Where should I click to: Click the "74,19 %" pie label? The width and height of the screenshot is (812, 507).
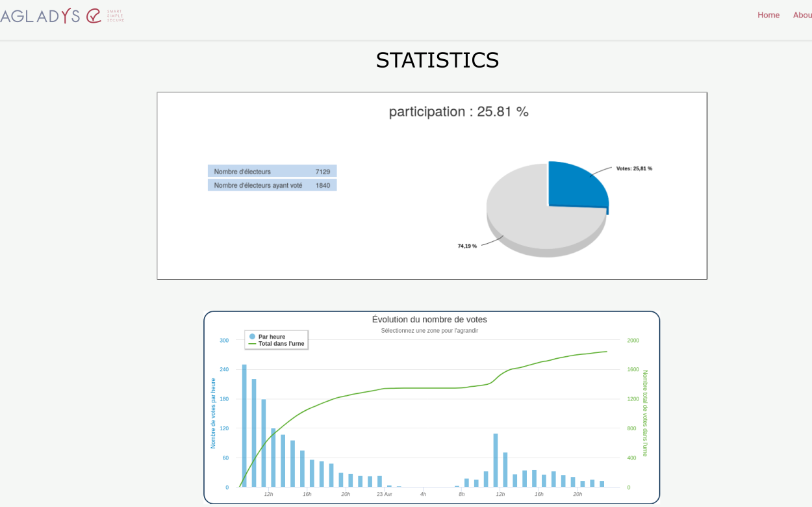point(467,246)
